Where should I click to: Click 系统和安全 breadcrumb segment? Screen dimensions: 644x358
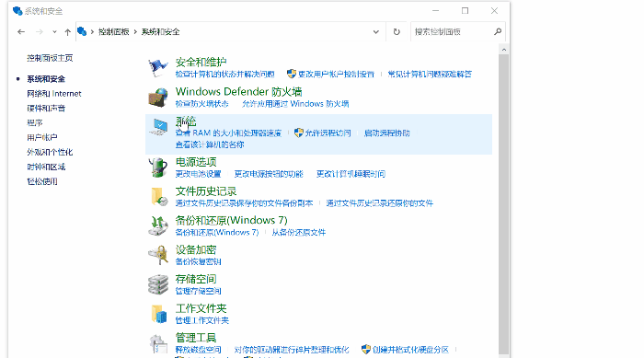[x=161, y=31]
